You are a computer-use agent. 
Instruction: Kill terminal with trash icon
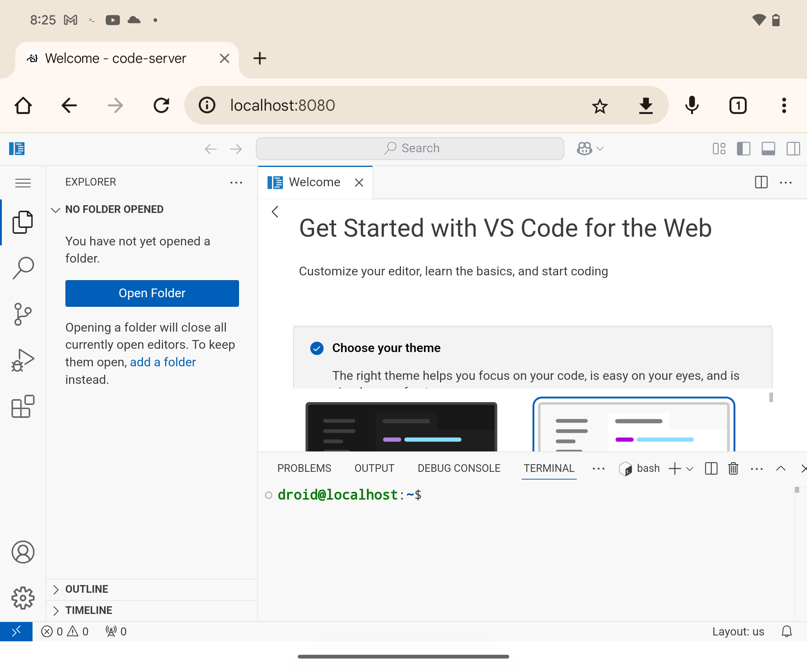pyautogui.click(x=733, y=469)
